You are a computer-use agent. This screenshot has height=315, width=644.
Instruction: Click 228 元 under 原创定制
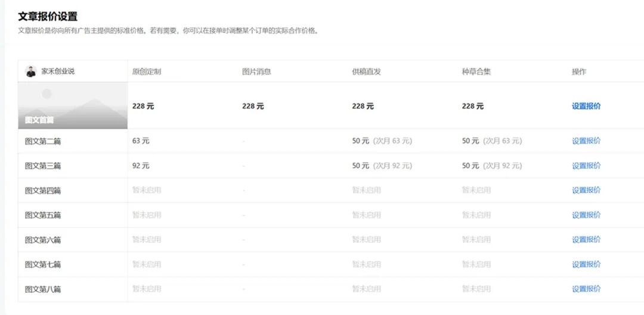(x=143, y=106)
